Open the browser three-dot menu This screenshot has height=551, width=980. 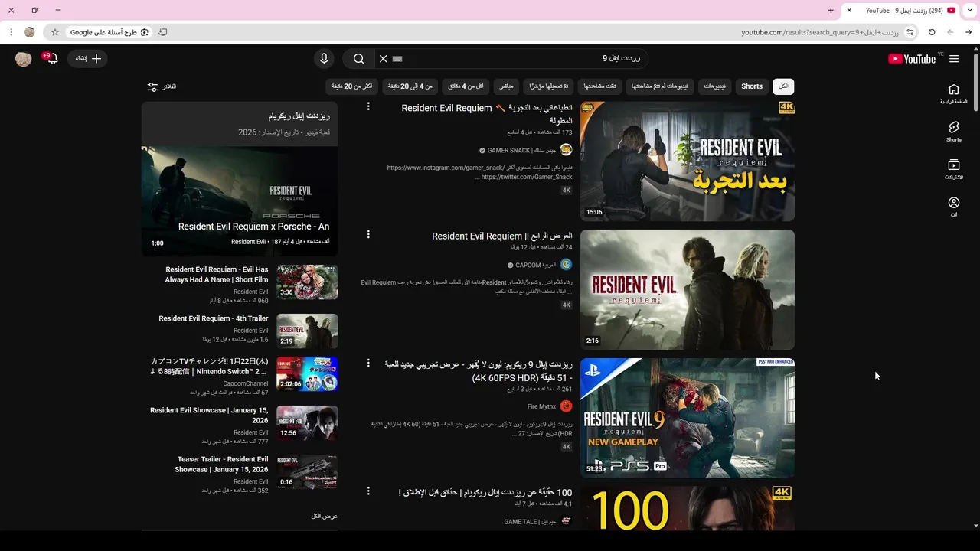11,32
